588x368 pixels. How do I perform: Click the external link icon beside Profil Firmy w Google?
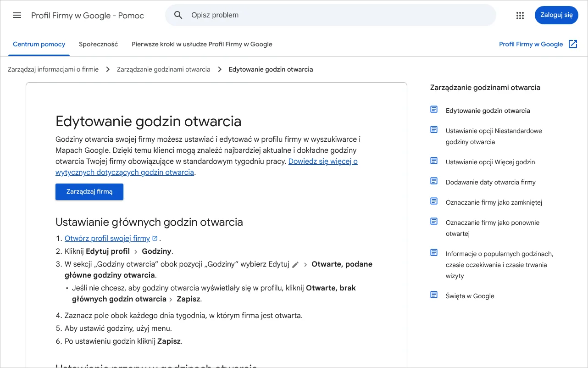pos(573,44)
